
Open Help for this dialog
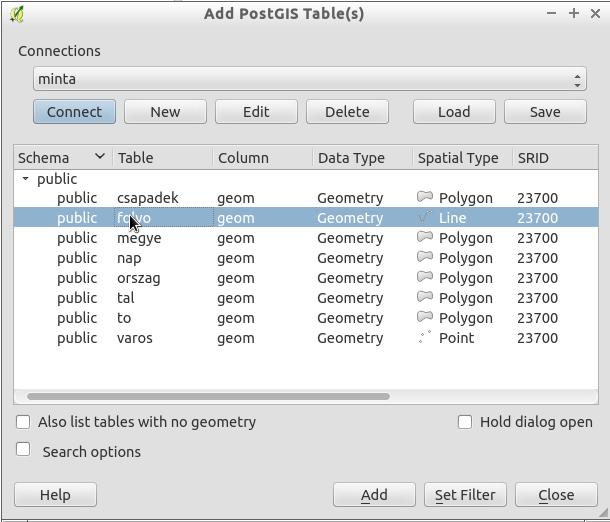pos(55,495)
